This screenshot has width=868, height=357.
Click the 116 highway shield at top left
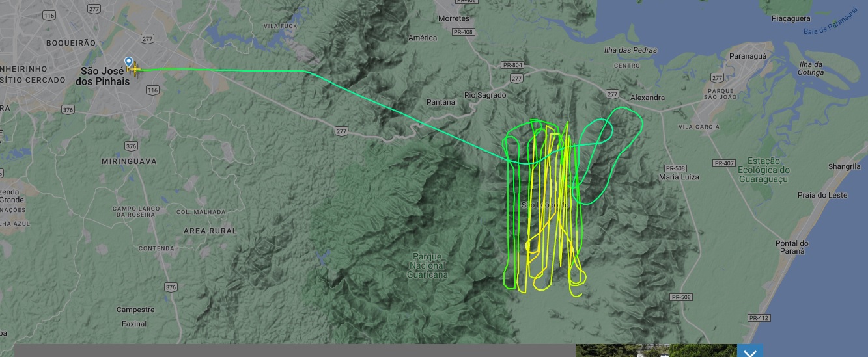point(48,14)
